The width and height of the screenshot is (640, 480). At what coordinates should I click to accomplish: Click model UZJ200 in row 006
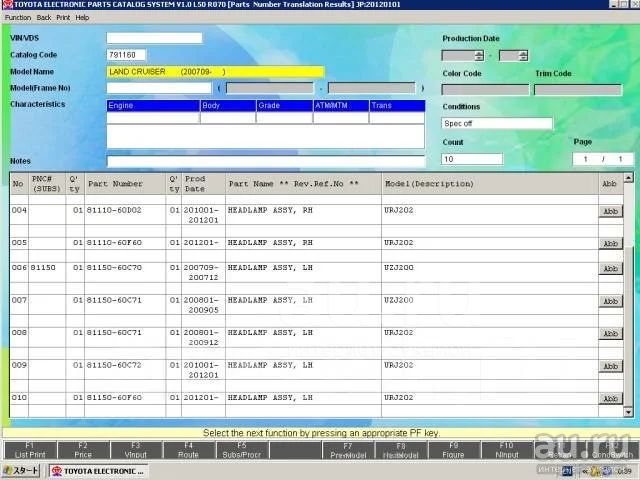(398, 267)
